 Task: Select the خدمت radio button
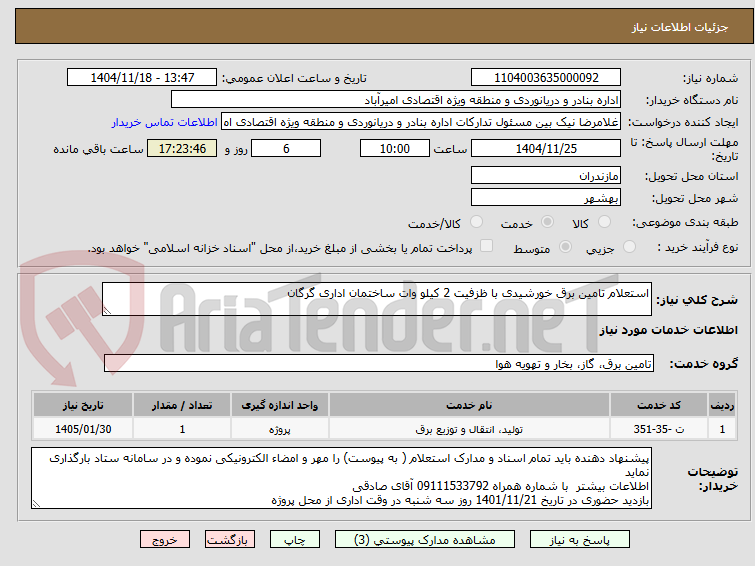(547, 222)
